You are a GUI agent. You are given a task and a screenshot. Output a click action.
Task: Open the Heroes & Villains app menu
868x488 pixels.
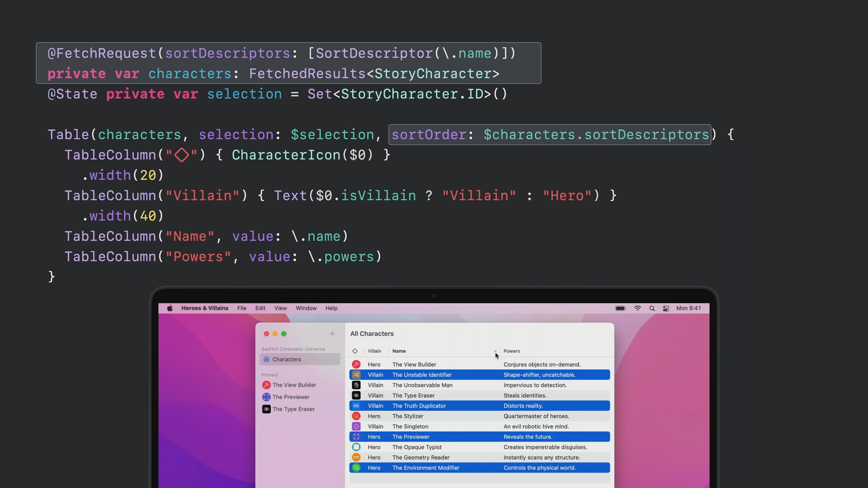click(205, 308)
